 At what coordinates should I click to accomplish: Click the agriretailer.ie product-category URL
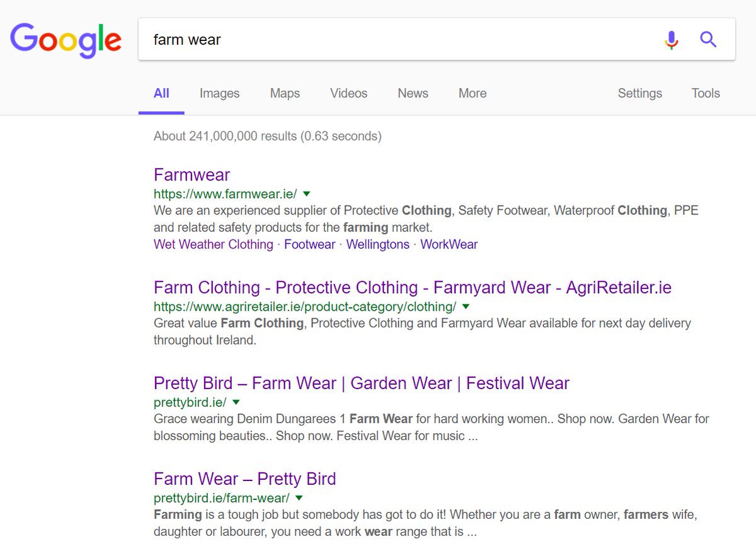click(305, 307)
